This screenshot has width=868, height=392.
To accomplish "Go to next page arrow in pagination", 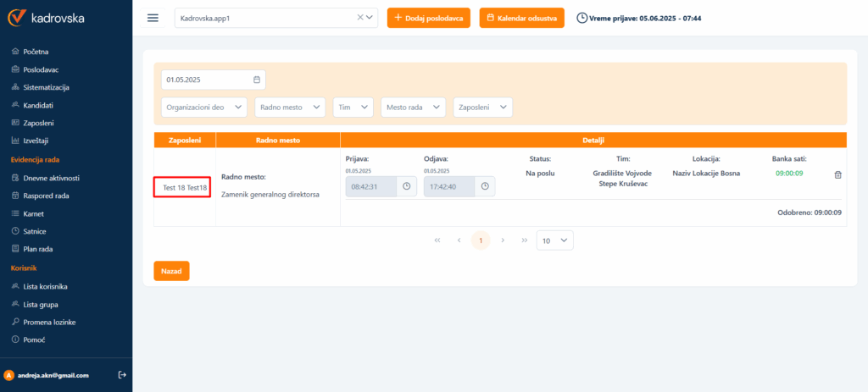I will 503,240.
